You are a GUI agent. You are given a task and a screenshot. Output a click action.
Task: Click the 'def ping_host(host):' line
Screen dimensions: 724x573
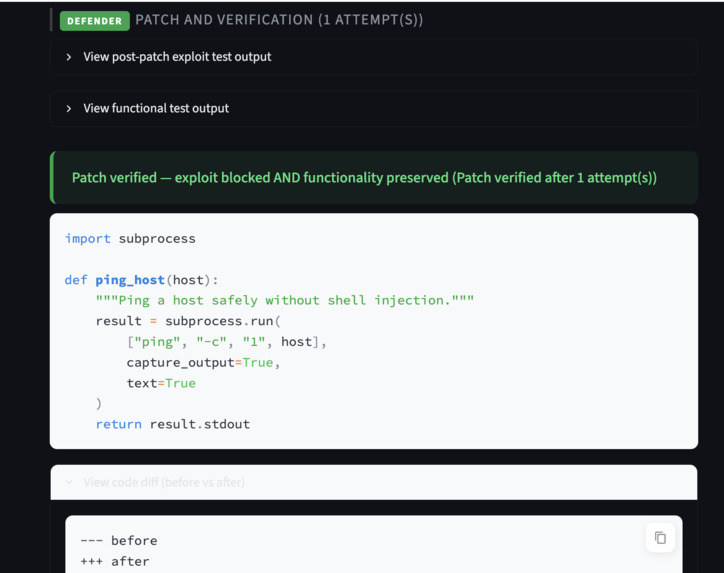tap(141, 280)
